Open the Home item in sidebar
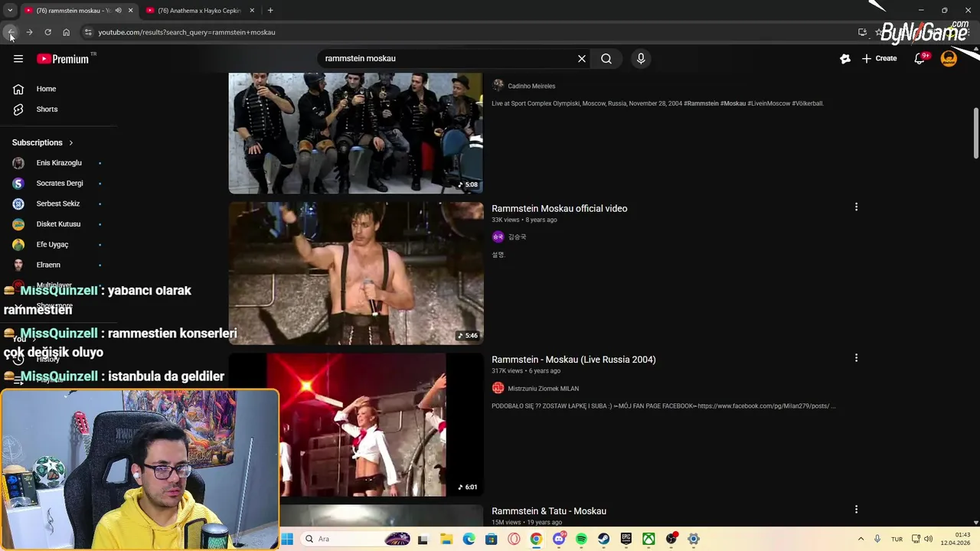 (x=47, y=89)
